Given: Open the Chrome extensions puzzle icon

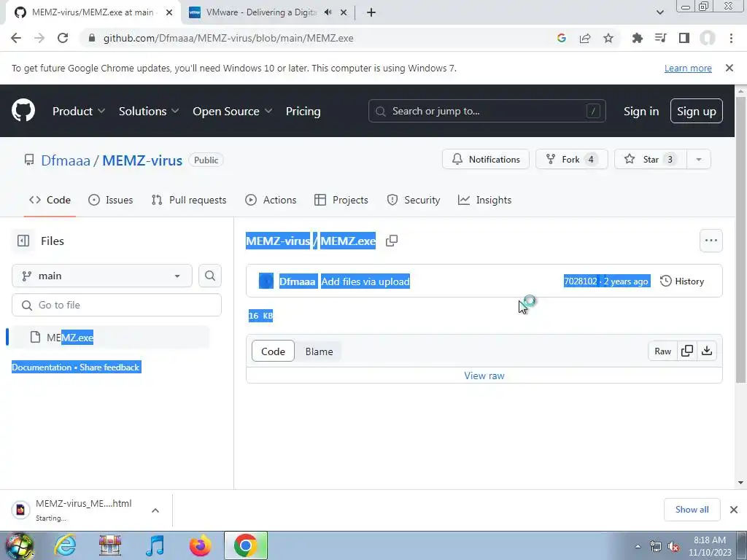Looking at the screenshot, I should coord(638,38).
